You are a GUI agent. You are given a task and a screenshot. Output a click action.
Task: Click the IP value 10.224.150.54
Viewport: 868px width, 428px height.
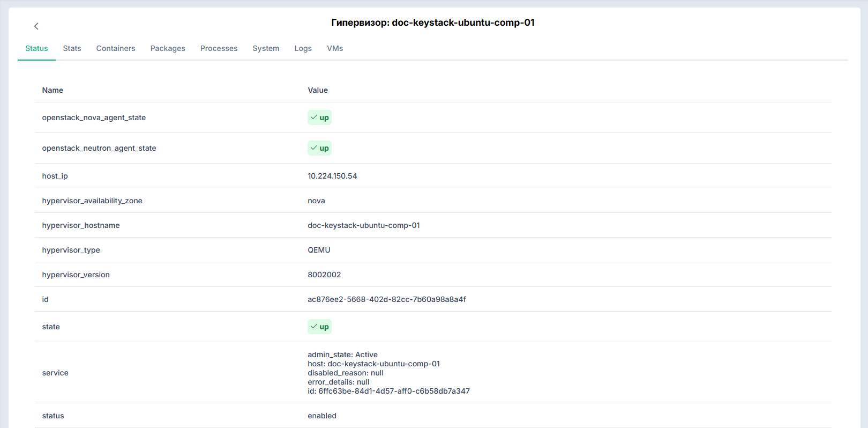click(x=332, y=176)
